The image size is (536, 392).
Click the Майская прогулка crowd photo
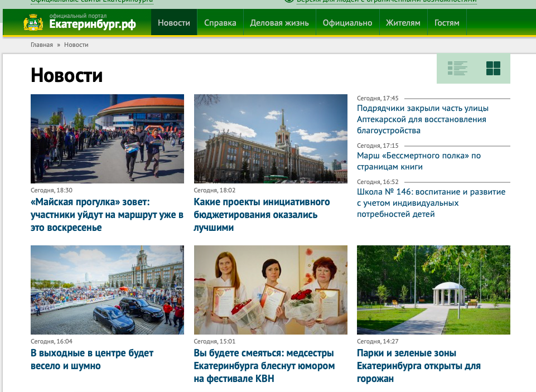click(x=107, y=139)
